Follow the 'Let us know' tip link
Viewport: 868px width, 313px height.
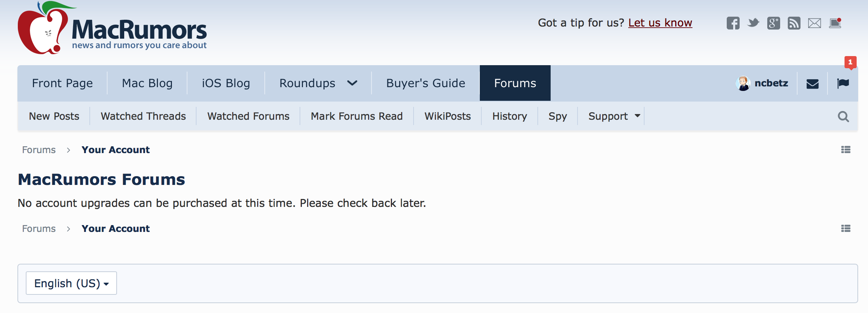[660, 23]
